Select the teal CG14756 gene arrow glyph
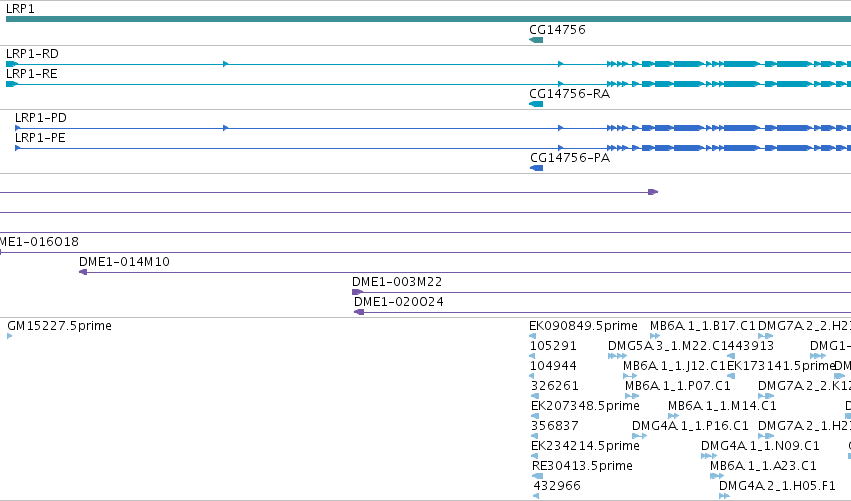This screenshot has width=851, height=501. point(536,40)
